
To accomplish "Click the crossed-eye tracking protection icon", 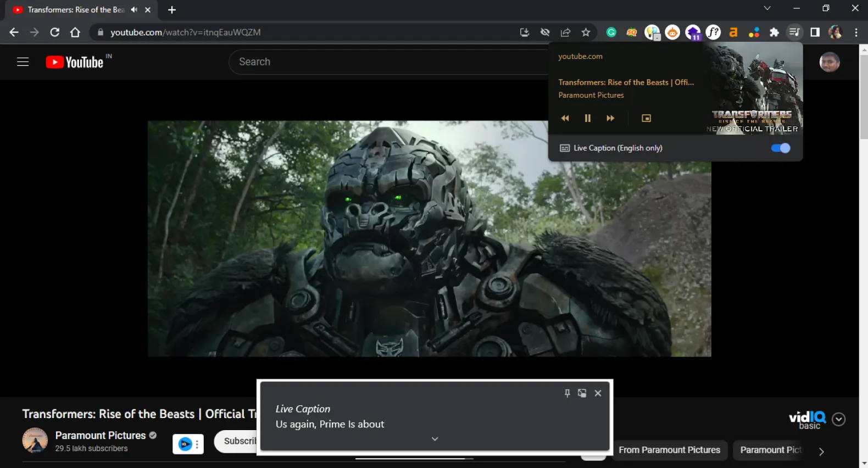I will click(545, 32).
